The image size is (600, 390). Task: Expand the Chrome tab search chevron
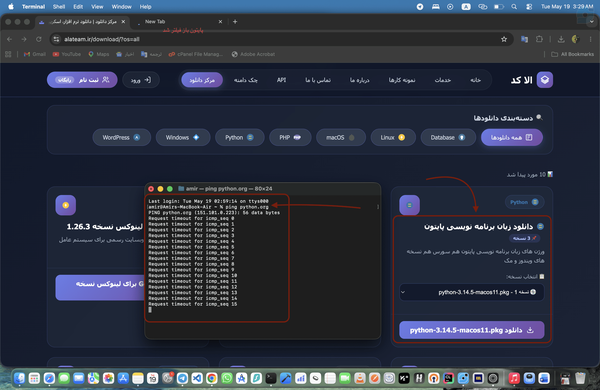[x=592, y=21]
